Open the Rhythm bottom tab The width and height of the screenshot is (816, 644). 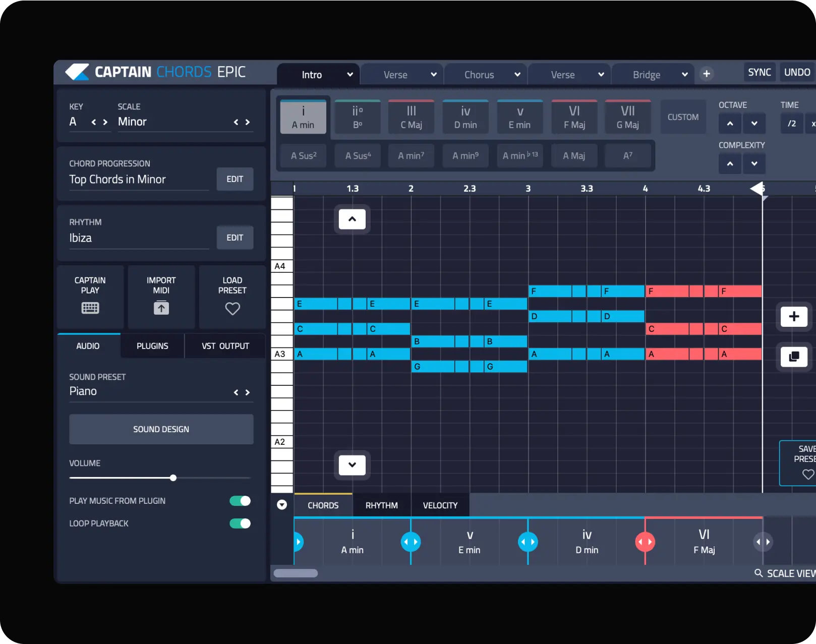click(x=382, y=505)
